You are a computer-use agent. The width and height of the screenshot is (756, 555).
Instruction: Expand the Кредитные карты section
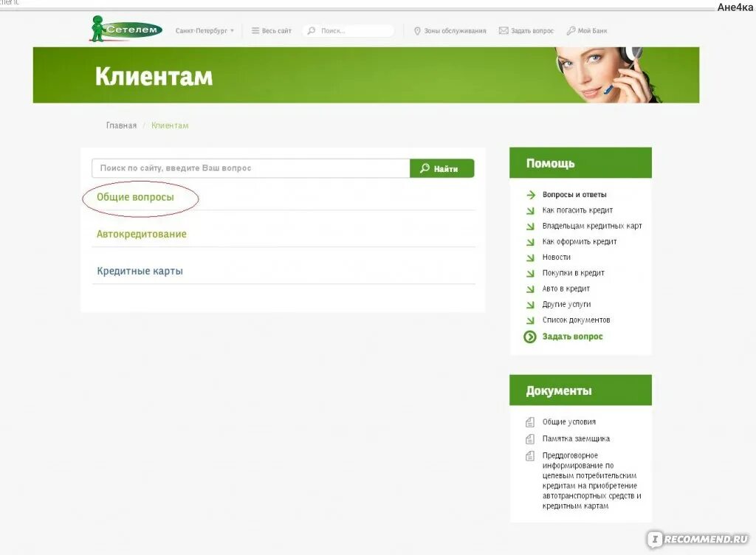[x=140, y=271]
